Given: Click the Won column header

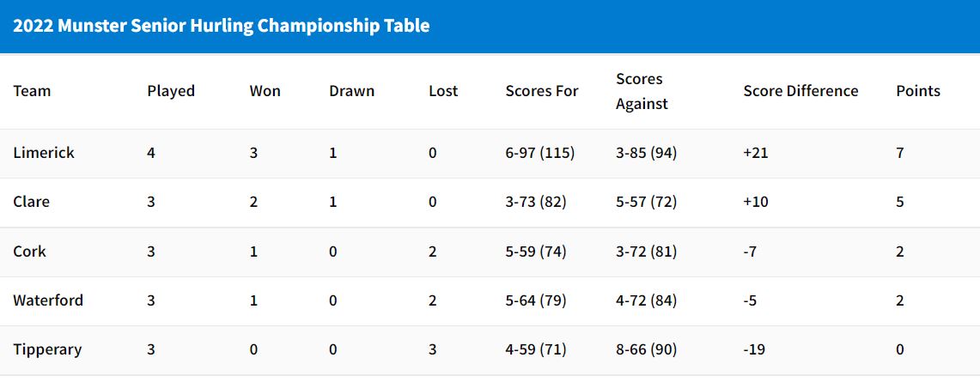Looking at the screenshot, I should click(265, 91).
